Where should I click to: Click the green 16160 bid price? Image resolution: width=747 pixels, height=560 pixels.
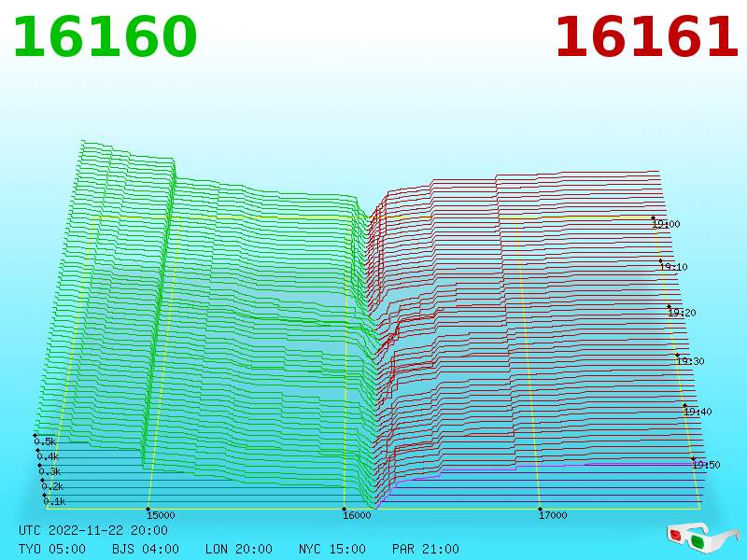pos(106,37)
